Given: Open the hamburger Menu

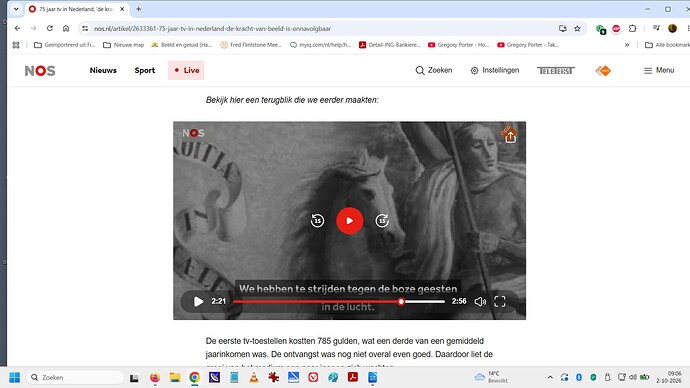Looking at the screenshot, I should click(x=659, y=70).
